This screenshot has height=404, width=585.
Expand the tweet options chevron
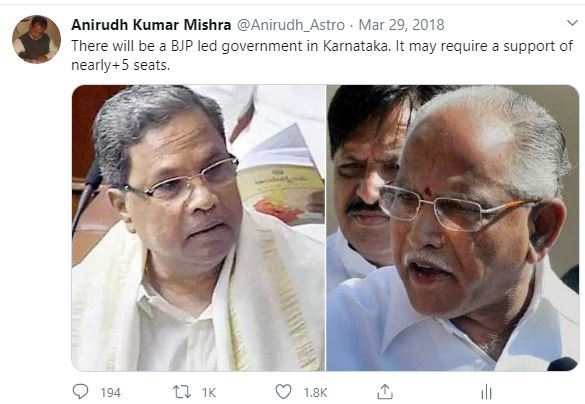click(572, 23)
